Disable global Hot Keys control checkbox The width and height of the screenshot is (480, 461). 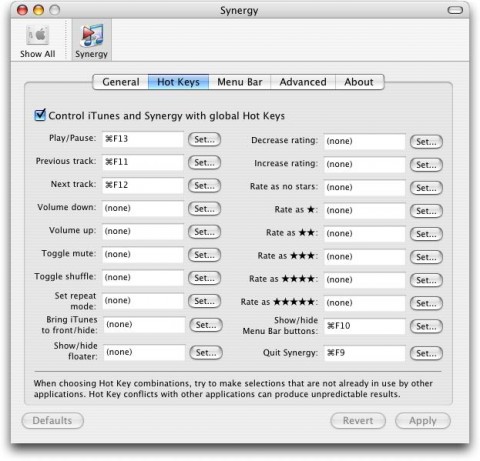tap(40, 115)
